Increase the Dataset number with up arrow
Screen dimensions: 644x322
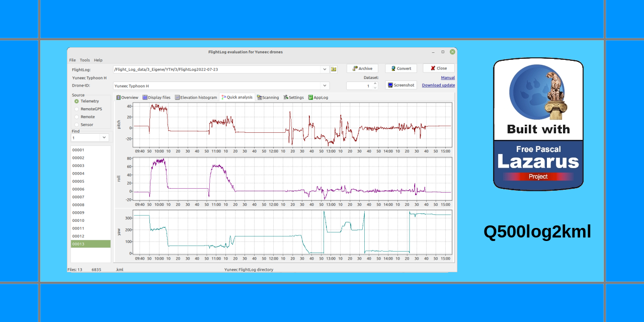(x=375, y=84)
